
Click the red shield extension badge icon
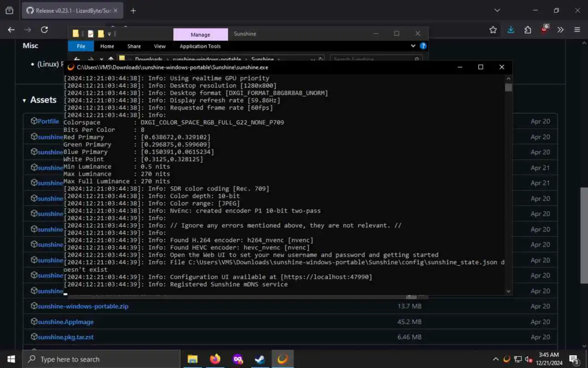544,29
